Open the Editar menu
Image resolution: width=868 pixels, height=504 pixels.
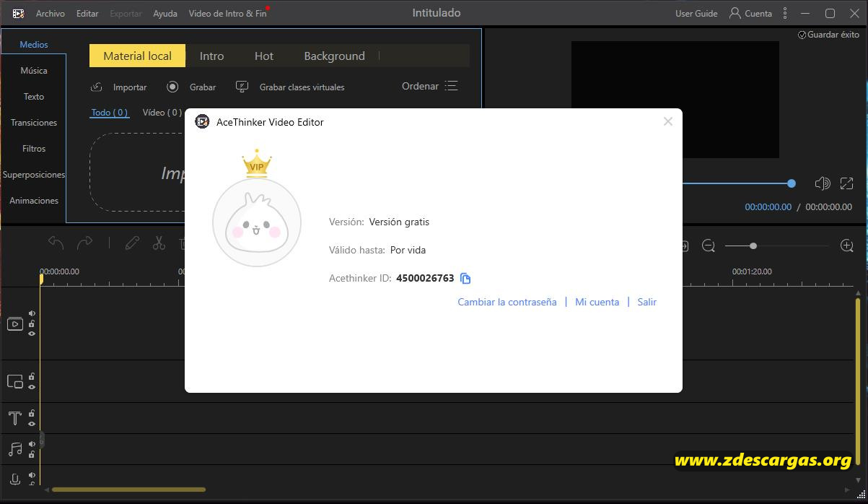click(x=87, y=14)
